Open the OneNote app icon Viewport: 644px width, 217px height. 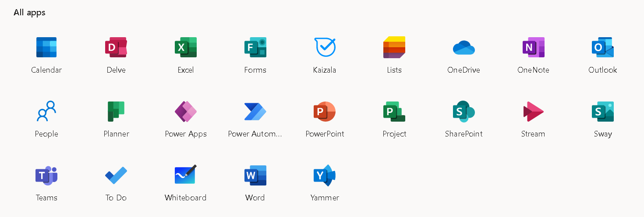tap(533, 47)
